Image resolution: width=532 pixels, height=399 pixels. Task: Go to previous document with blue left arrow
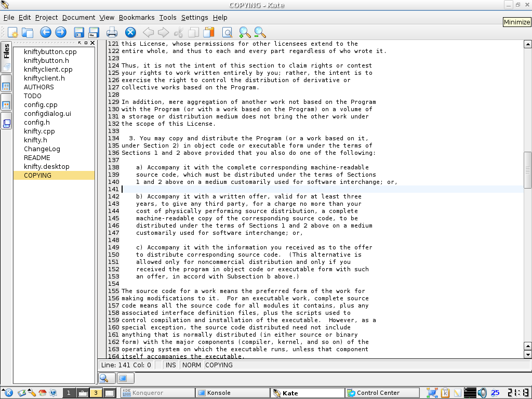point(46,32)
